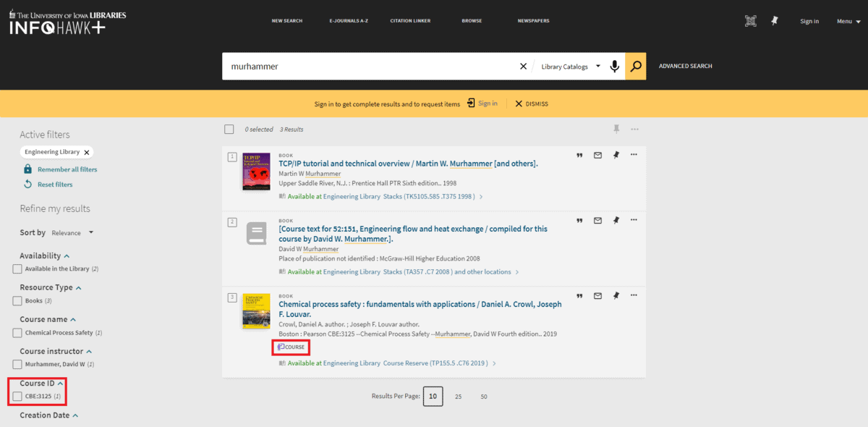Pin the Course text for 52:151 result

pyautogui.click(x=616, y=220)
